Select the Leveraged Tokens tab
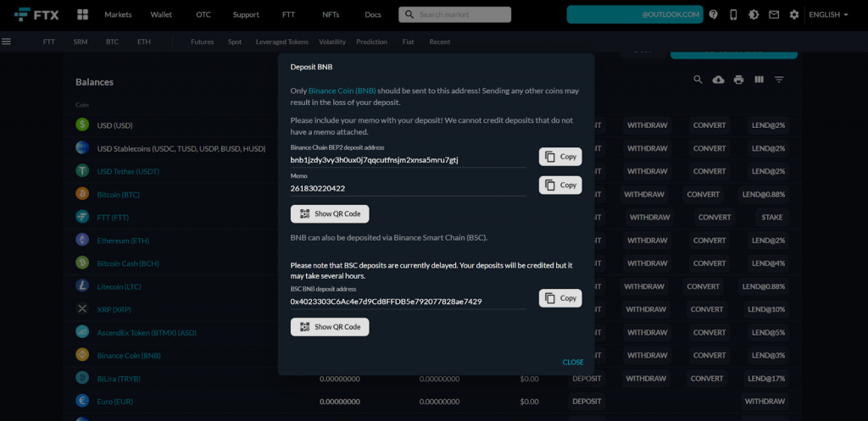The height and width of the screenshot is (421, 868). (281, 42)
